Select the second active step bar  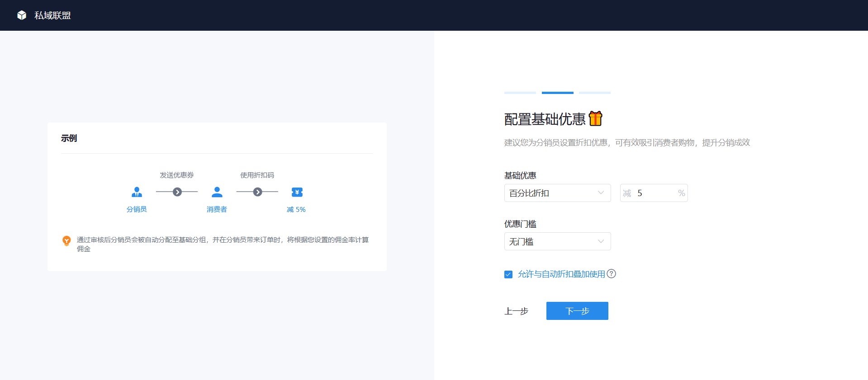pos(558,93)
